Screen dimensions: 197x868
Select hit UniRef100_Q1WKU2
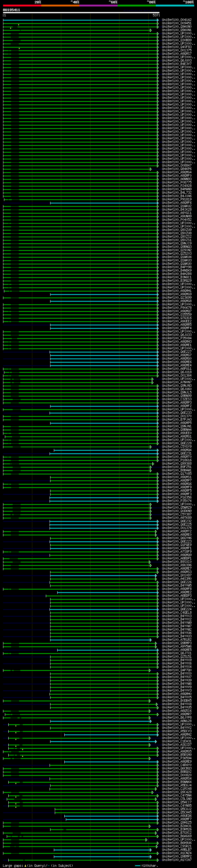point(177,206)
